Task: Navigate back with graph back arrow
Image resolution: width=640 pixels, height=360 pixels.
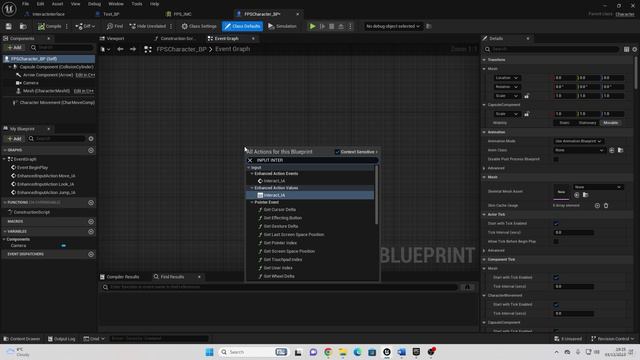Action: point(120,49)
